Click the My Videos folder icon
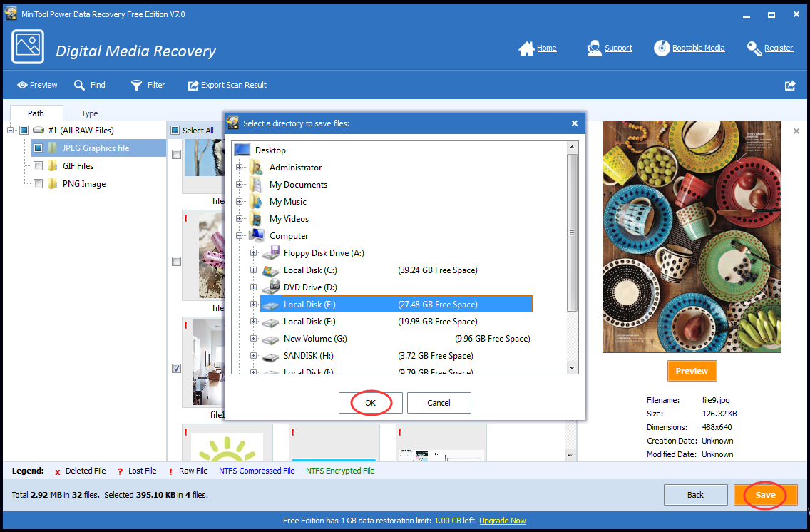Screen dimensions: 810x532 (256, 218)
